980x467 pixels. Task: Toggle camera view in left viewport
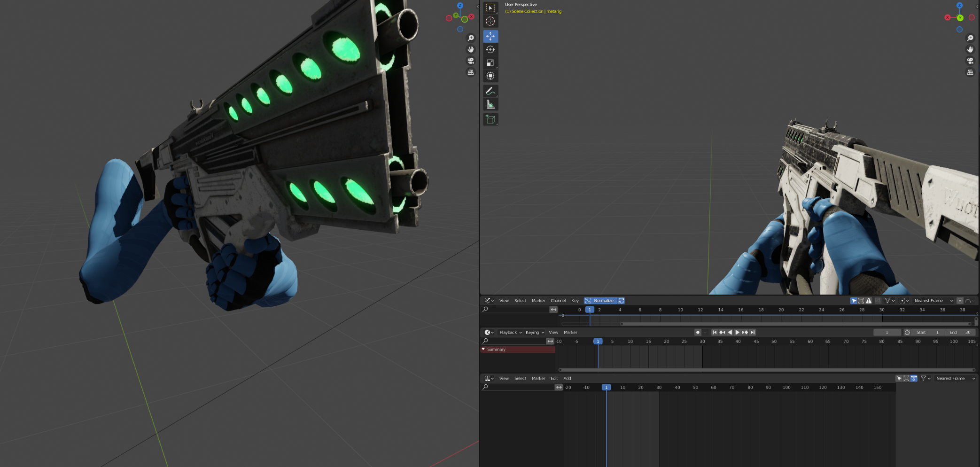click(x=471, y=61)
